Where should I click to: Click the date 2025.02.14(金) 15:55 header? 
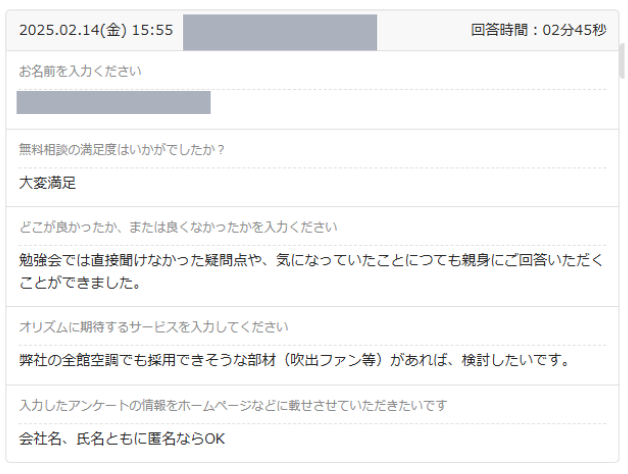coord(96,30)
